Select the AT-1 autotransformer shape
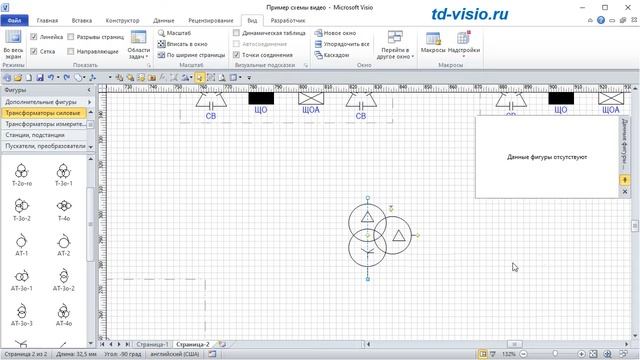This screenshot has width=640, height=360. [22, 244]
